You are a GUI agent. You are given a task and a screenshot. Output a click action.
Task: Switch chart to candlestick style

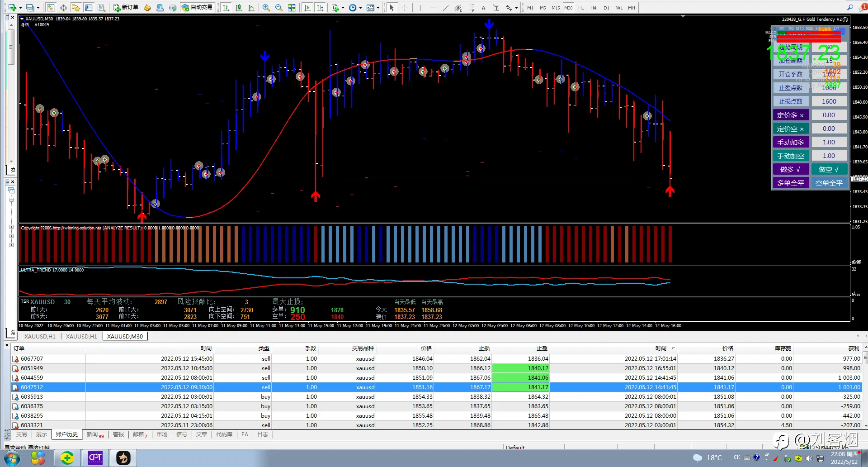point(239,8)
